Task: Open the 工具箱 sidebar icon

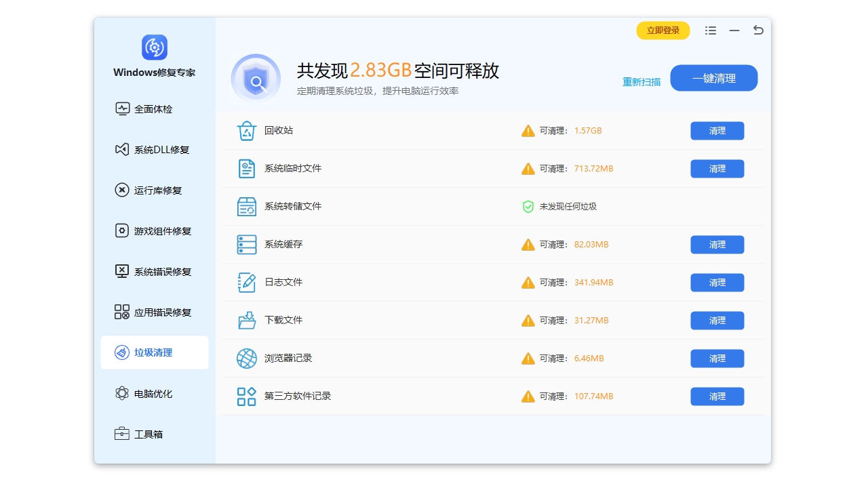Action: [x=123, y=434]
